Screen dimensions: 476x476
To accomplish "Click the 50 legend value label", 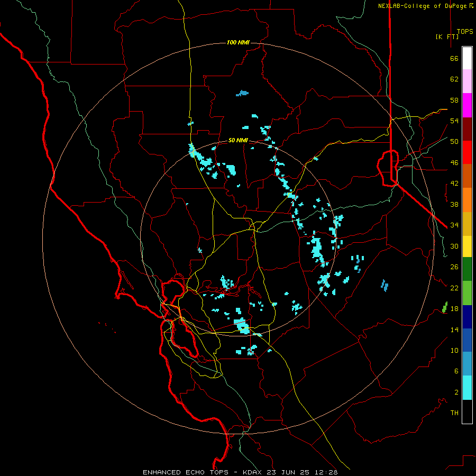I will pos(454,142).
